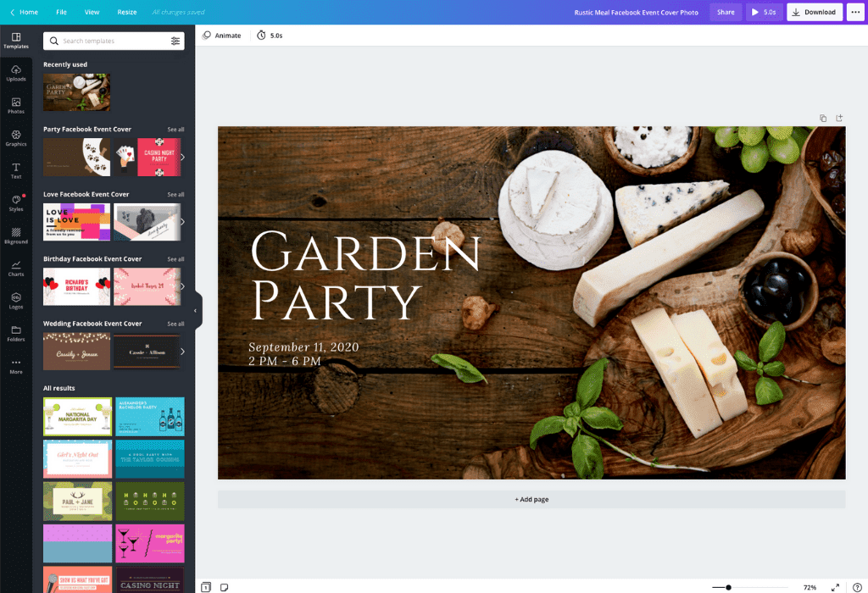Open the Styles panel
This screenshot has height=593, width=868.
tap(16, 202)
